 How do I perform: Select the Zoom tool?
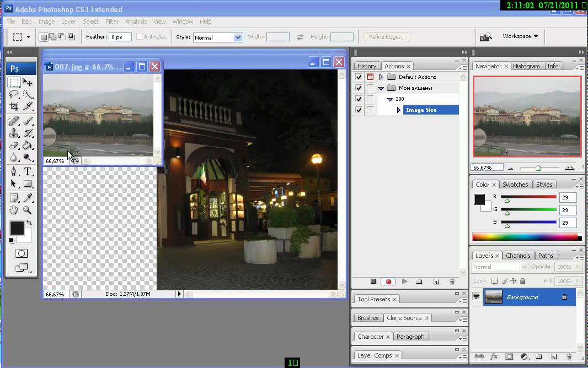tap(28, 210)
